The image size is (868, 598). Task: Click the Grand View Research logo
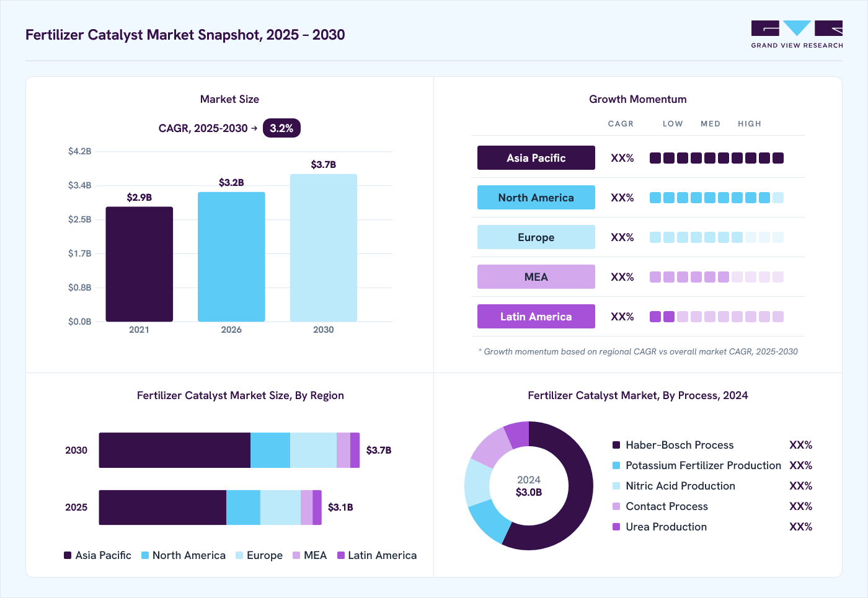click(x=797, y=34)
